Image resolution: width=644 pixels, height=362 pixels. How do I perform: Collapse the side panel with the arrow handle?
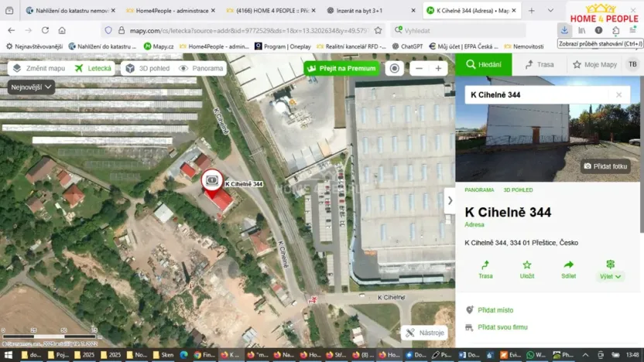click(450, 200)
